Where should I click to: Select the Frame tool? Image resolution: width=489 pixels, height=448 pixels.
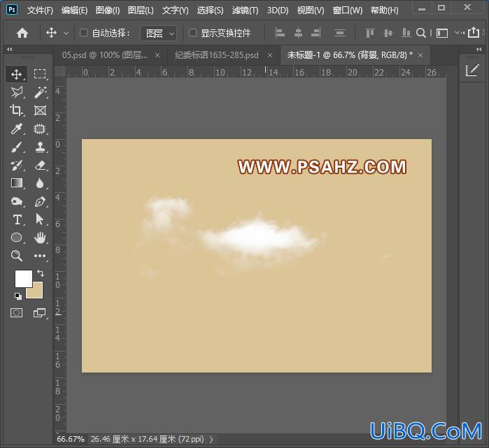point(40,110)
